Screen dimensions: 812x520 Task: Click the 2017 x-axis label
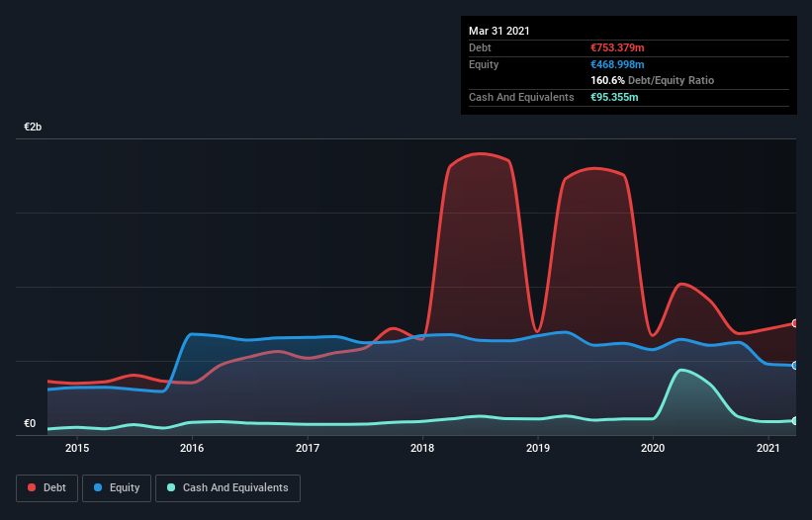(x=307, y=448)
